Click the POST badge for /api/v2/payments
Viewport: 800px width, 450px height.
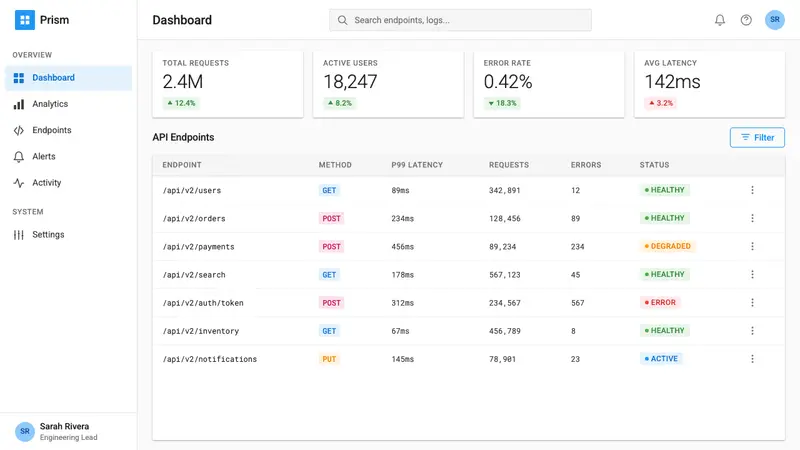tap(331, 246)
